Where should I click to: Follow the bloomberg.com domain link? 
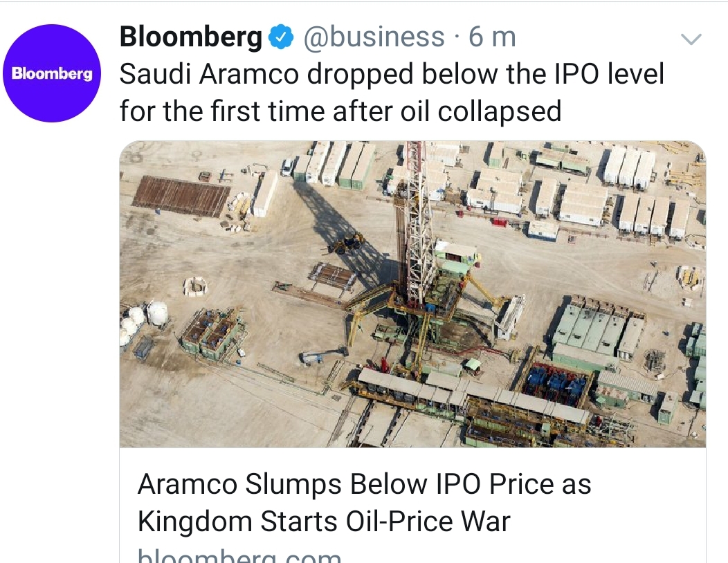point(239,555)
